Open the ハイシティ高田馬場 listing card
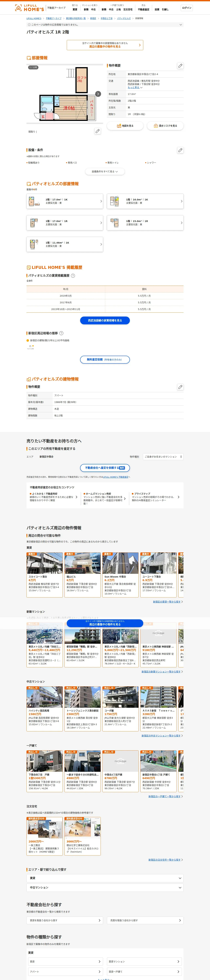Image resolution: width=210 pixels, height=980 pixels. pyautogui.click(x=45, y=709)
